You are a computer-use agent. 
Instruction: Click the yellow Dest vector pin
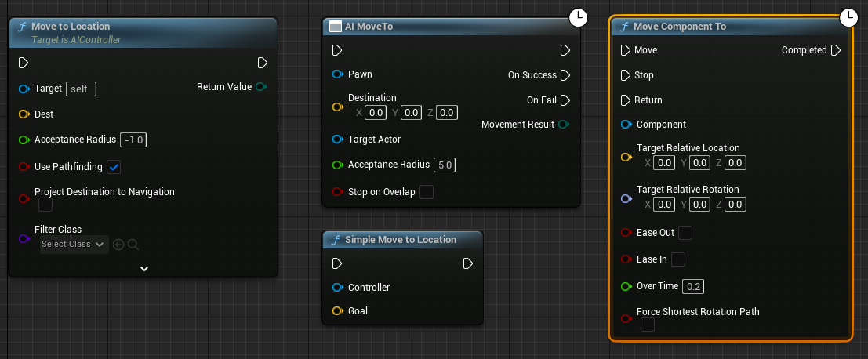pos(24,114)
